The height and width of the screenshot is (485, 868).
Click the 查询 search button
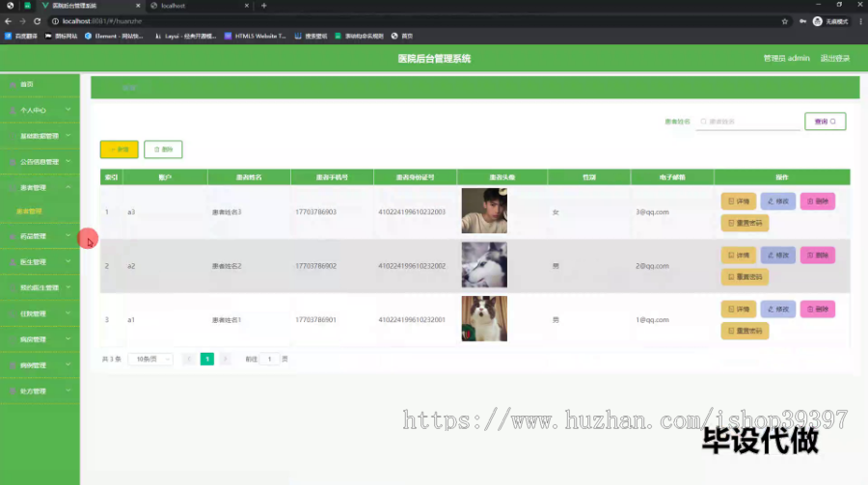coord(825,121)
